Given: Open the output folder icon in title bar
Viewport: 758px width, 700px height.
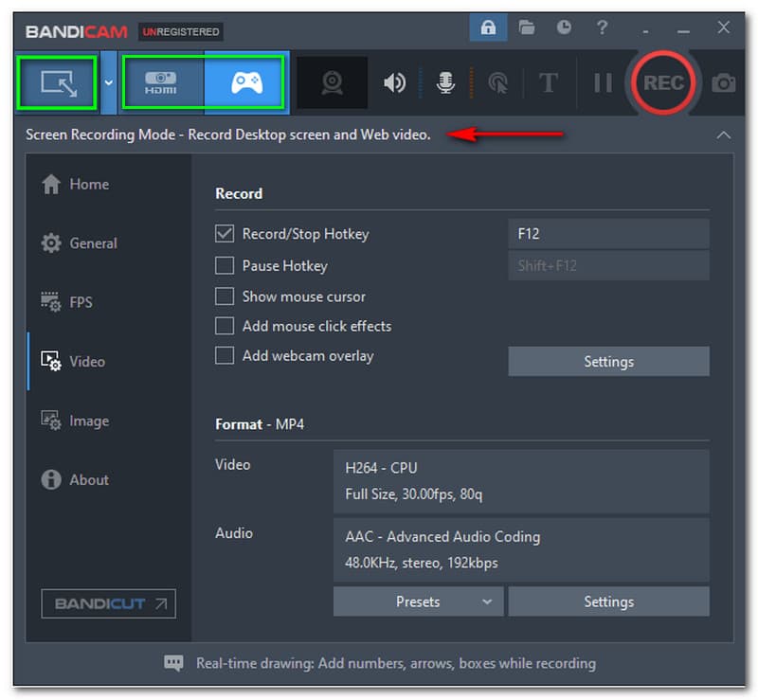Looking at the screenshot, I should [x=527, y=27].
